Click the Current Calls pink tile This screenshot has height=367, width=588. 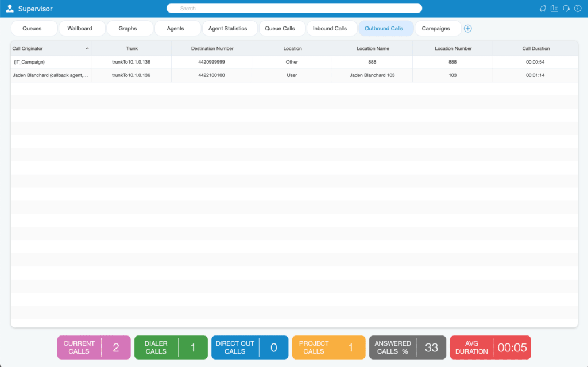pos(94,347)
